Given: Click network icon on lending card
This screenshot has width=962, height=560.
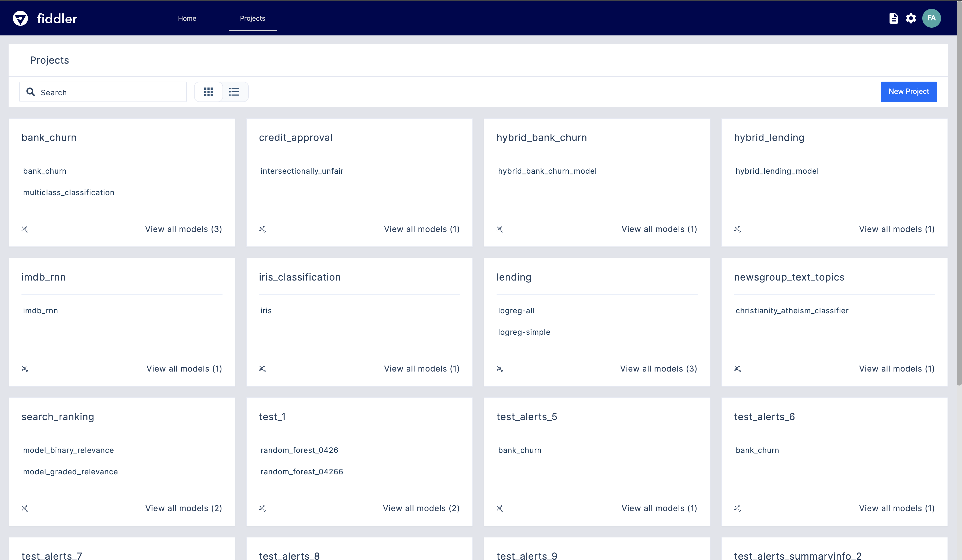Looking at the screenshot, I should [500, 369].
